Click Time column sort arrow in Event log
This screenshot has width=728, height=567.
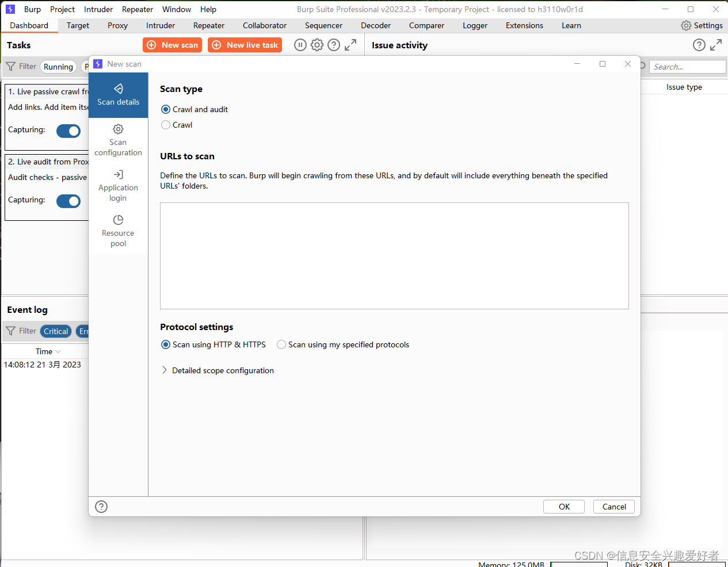point(58,351)
